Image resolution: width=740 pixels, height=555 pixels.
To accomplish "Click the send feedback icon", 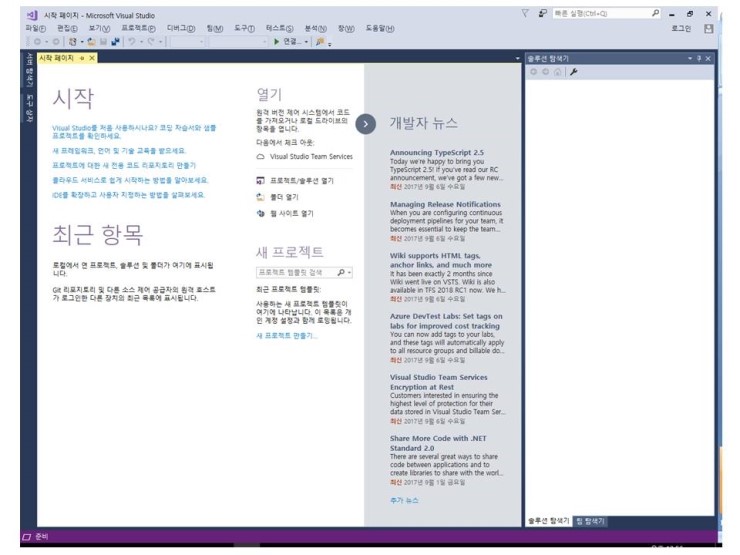I will tap(542, 14).
